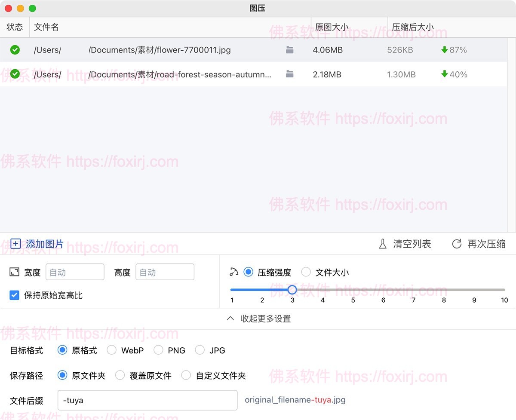The height and width of the screenshot is (420, 516).
Task: Open folder for flower-7700011.jpg
Action: (x=290, y=50)
